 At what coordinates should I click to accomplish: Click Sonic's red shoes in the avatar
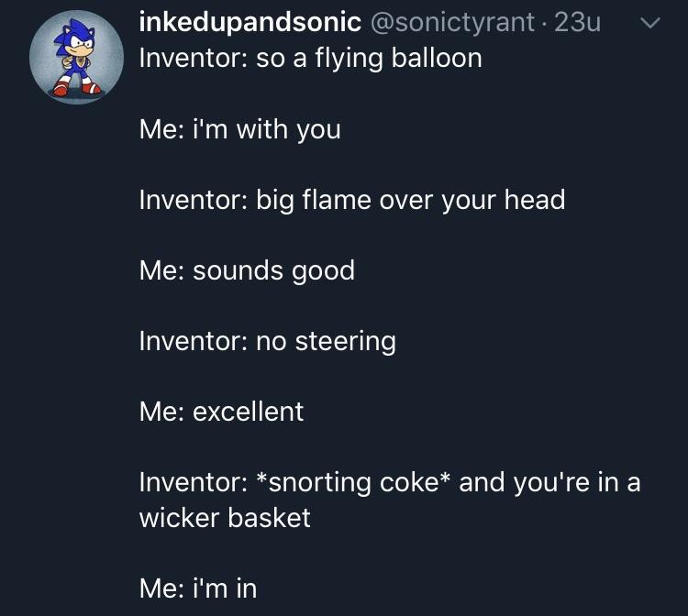point(77,89)
